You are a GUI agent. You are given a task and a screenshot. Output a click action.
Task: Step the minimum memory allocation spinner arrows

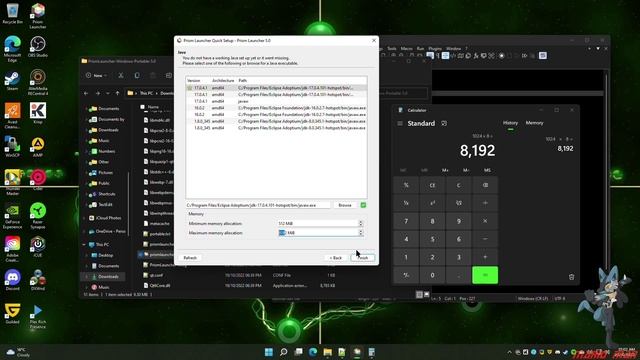click(x=360, y=223)
